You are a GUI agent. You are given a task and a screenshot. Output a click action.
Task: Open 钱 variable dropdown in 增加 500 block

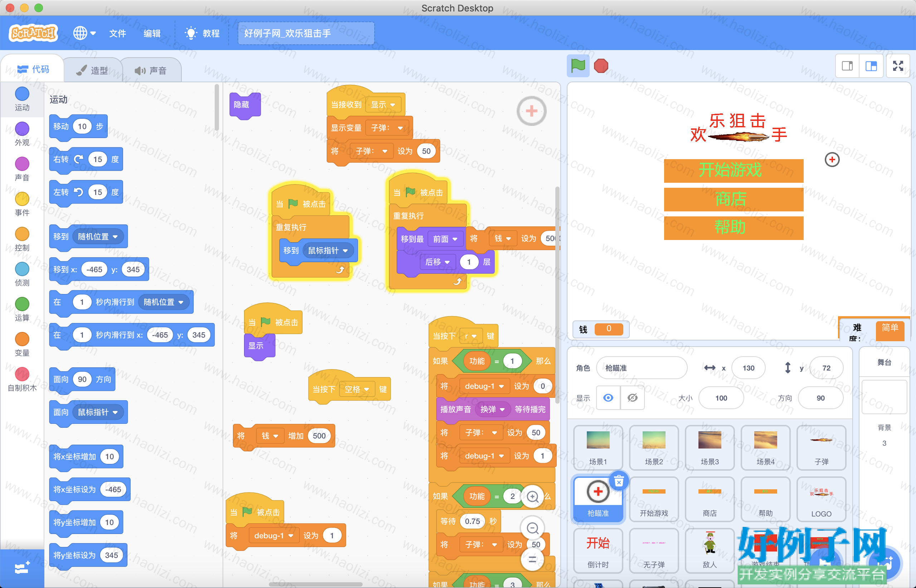point(270,436)
